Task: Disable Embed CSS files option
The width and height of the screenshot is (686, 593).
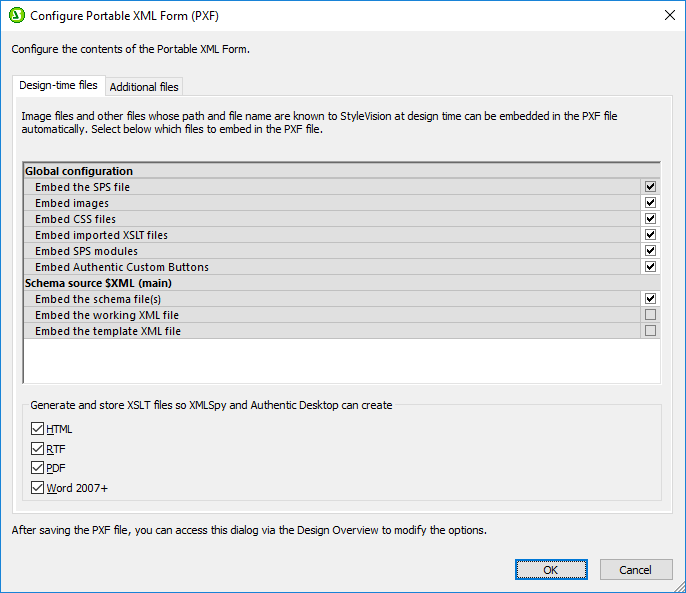Action: pyautogui.click(x=650, y=219)
